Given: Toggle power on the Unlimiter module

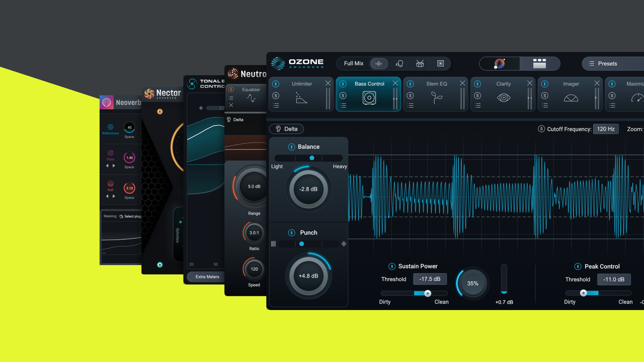Looking at the screenshot, I should (276, 84).
